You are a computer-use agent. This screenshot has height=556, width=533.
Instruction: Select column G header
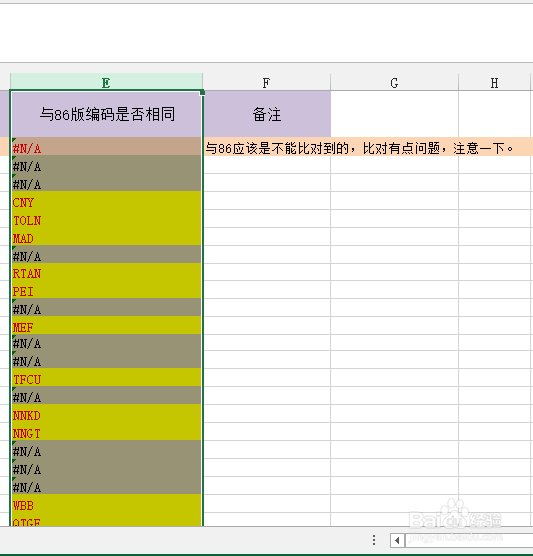394,82
